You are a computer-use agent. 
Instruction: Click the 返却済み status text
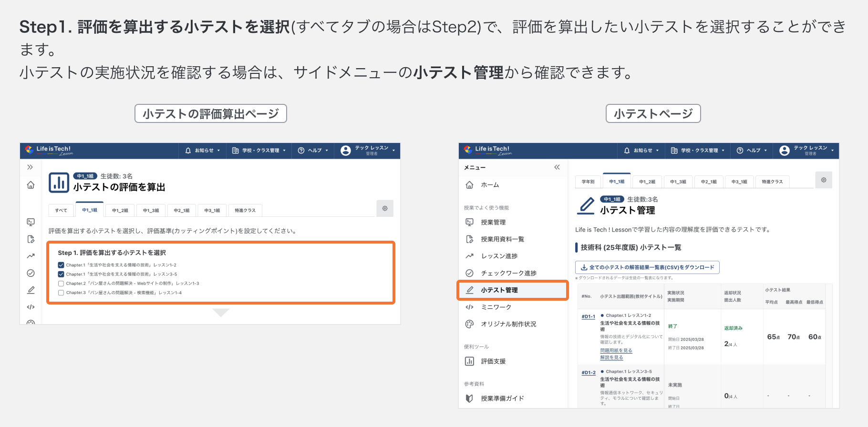733,328
